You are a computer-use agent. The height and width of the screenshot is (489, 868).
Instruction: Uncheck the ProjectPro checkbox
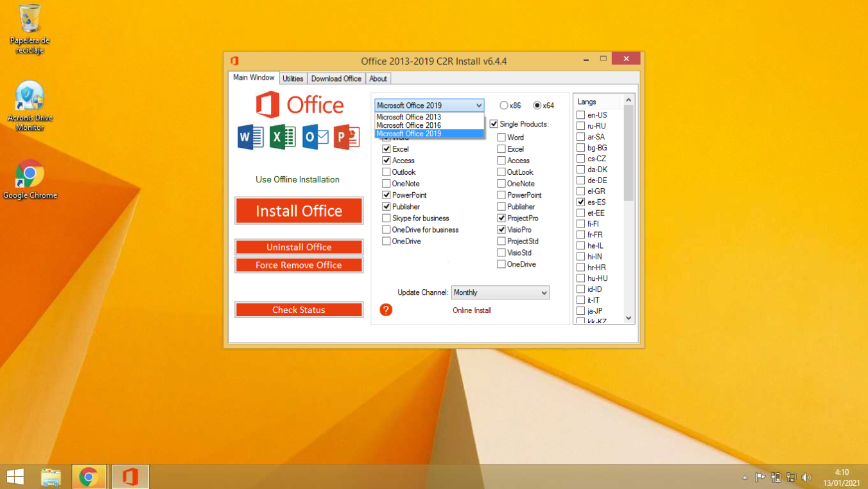click(501, 218)
